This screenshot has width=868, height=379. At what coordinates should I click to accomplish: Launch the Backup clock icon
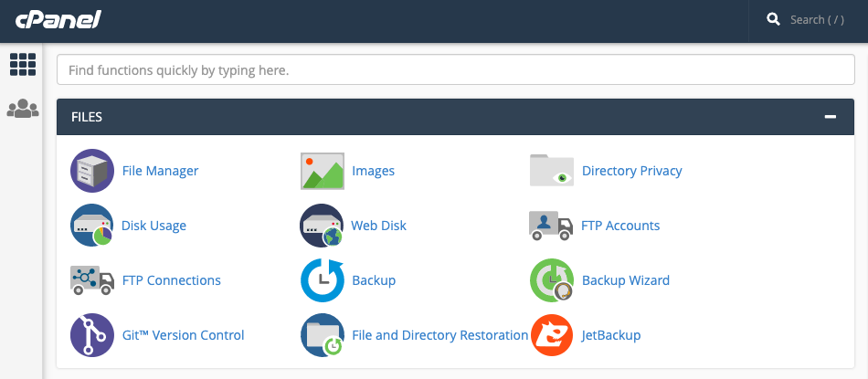coord(323,280)
